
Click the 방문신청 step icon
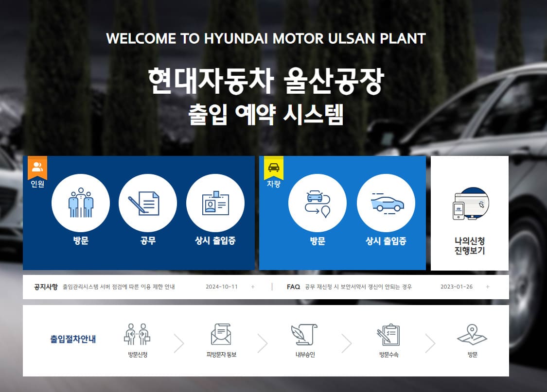(x=137, y=333)
